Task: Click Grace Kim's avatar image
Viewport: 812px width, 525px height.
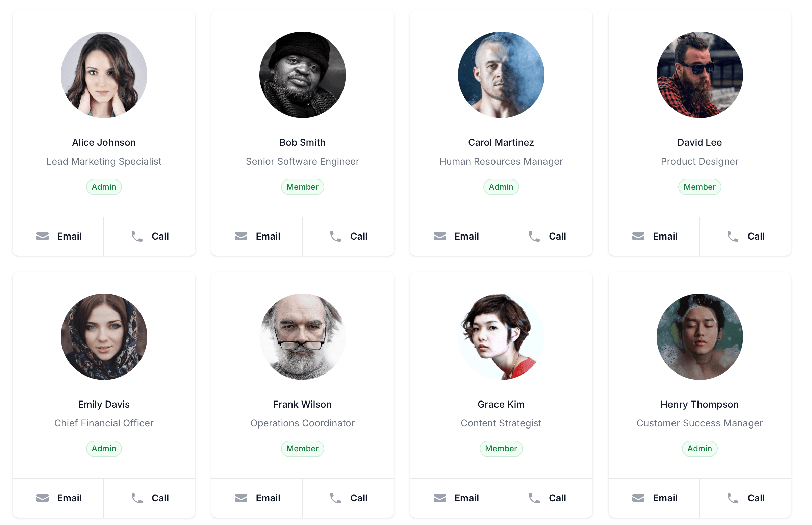Action: pyautogui.click(x=501, y=337)
